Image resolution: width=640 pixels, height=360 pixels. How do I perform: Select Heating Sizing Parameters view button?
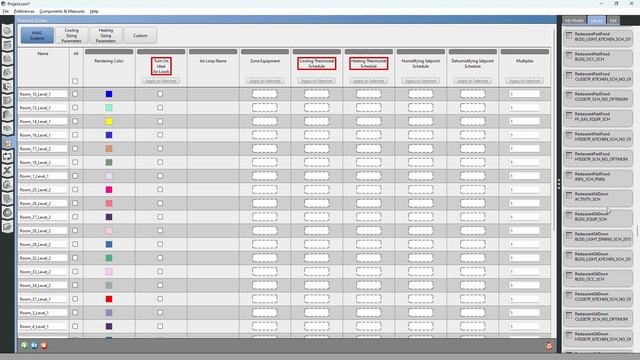tap(106, 36)
